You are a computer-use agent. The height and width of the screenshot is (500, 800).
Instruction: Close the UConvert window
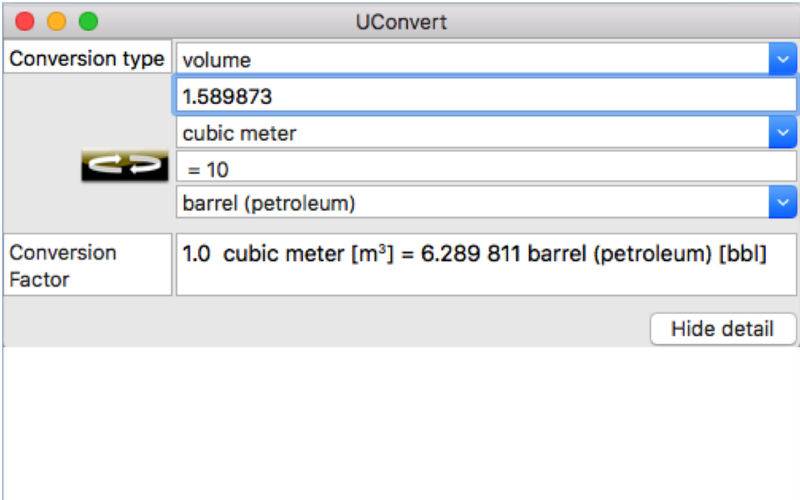tap(25, 20)
